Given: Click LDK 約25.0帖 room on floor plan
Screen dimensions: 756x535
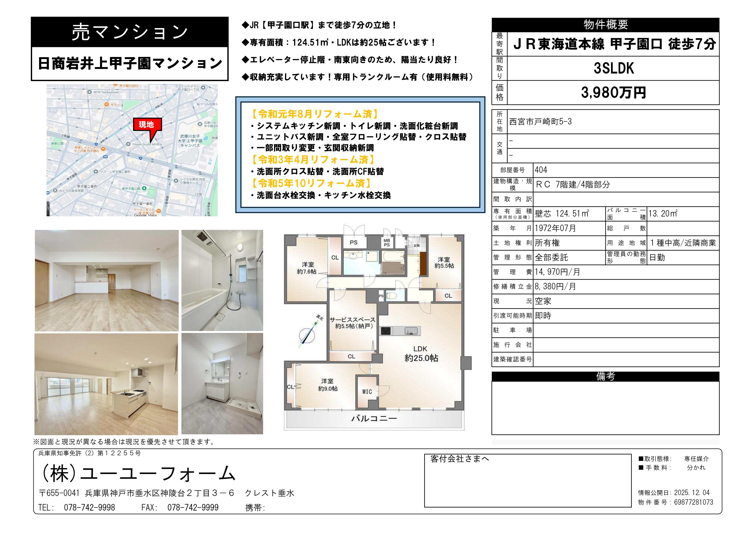Looking at the screenshot, I should [x=421, y=354].
